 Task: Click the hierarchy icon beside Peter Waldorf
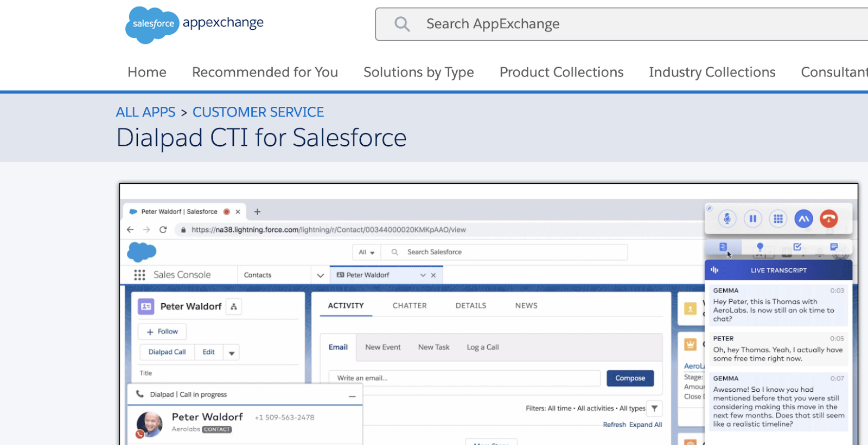pyautogui.click(x=234, y=307)
